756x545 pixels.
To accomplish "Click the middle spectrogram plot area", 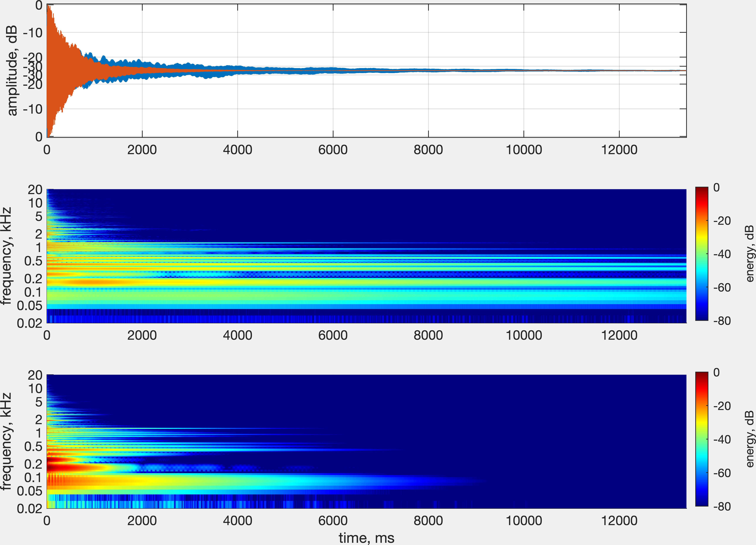I will coord(367,256).
